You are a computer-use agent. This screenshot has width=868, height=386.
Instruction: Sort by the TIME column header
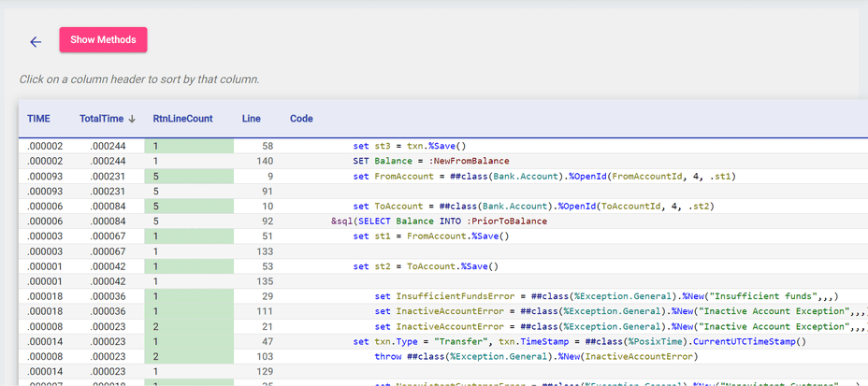(38, 119)
